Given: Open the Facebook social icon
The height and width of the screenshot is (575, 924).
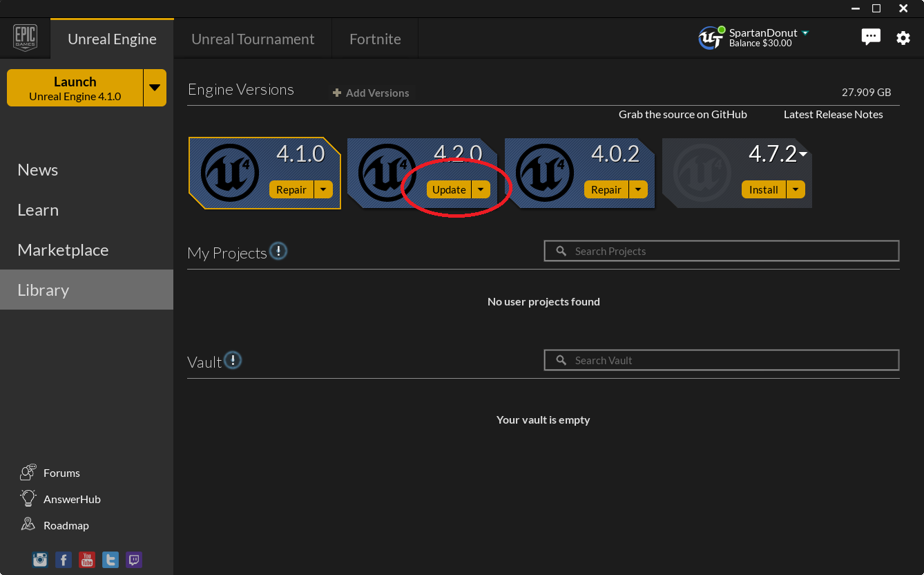Looking at the screenshot, I should pyautogui.click(x=64, y=560).
